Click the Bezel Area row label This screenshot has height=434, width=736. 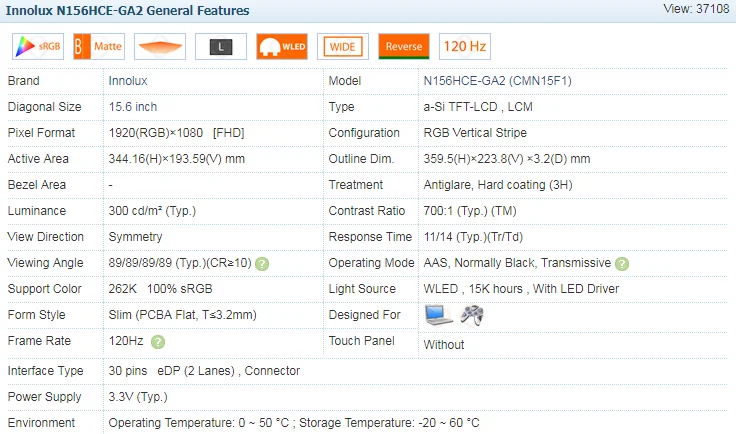point(37,185)
